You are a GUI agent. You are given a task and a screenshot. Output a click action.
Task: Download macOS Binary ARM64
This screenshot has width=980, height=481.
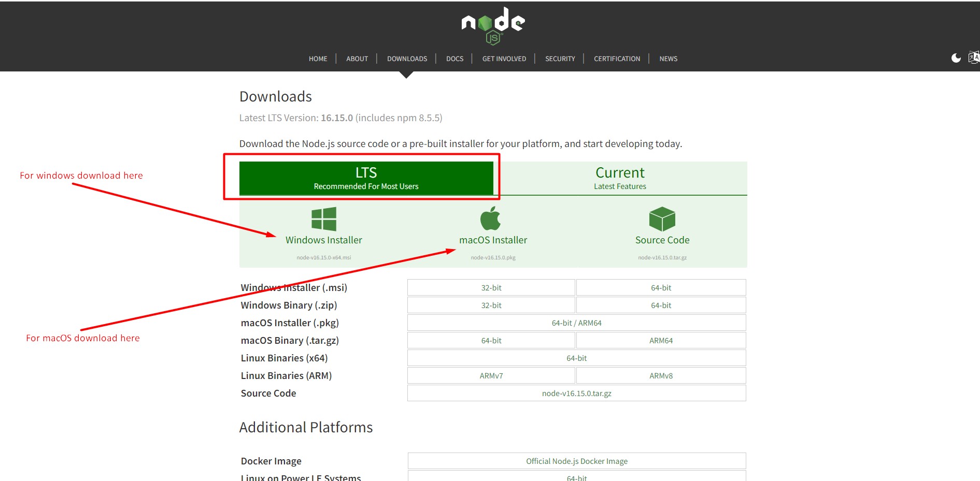661,340
